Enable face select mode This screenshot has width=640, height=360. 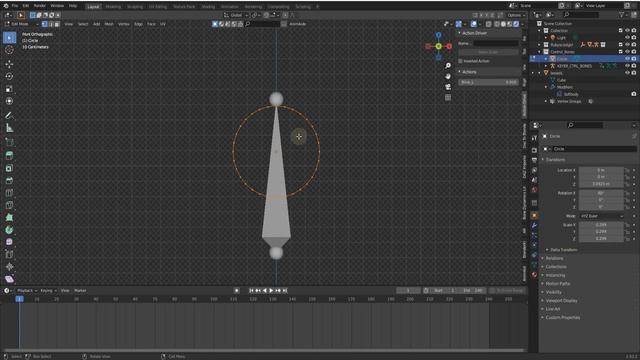coord(57,24)
